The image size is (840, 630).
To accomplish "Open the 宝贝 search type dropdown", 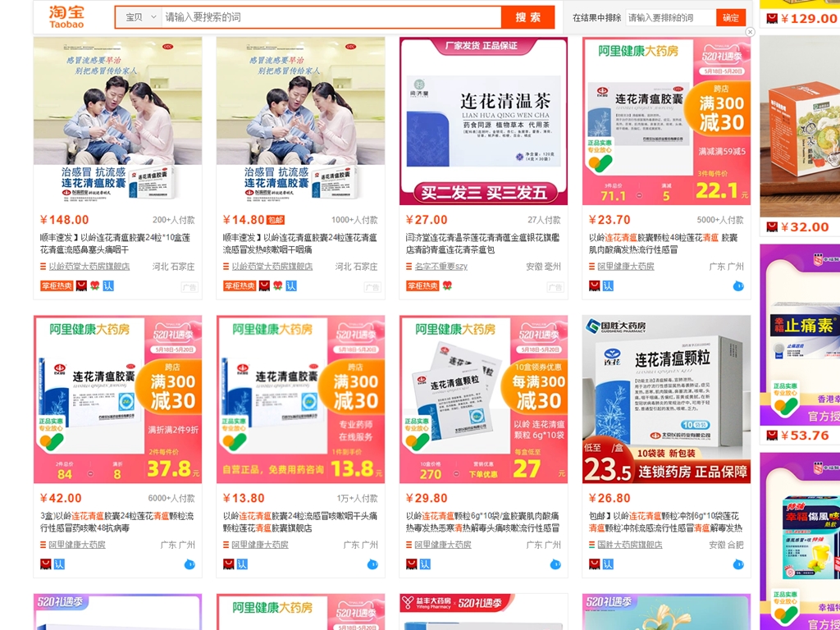I will click(x=139, y=17).
